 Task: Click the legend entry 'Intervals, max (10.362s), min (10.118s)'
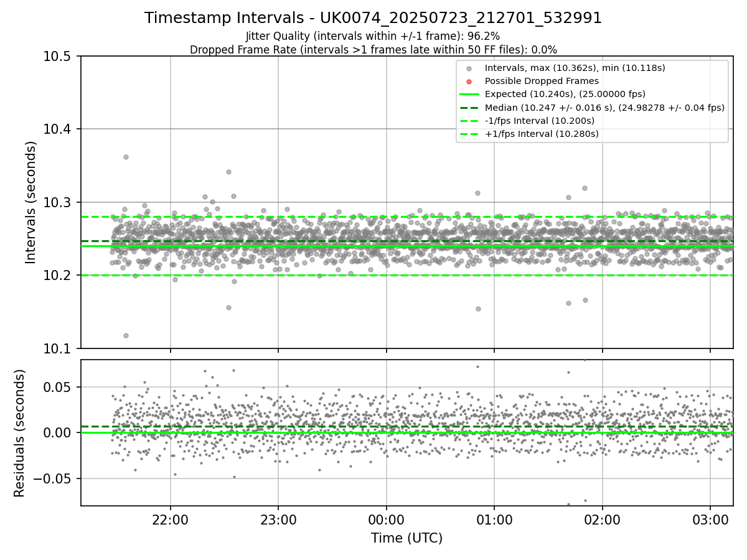(575, 68)
